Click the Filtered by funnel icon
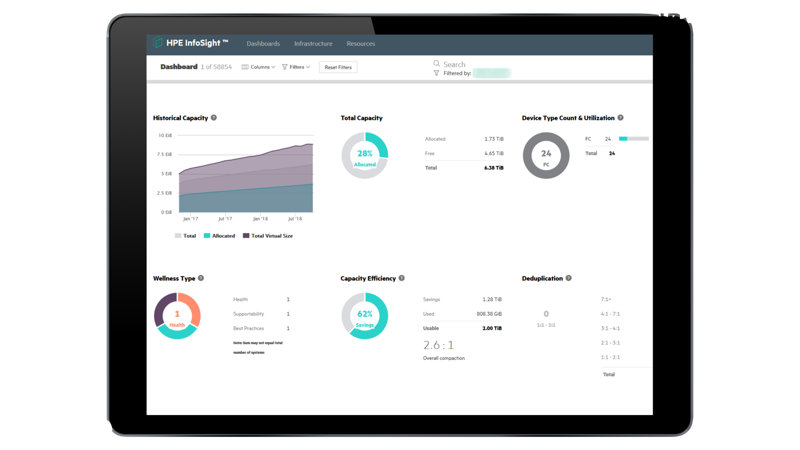 (x=436, y=73)
